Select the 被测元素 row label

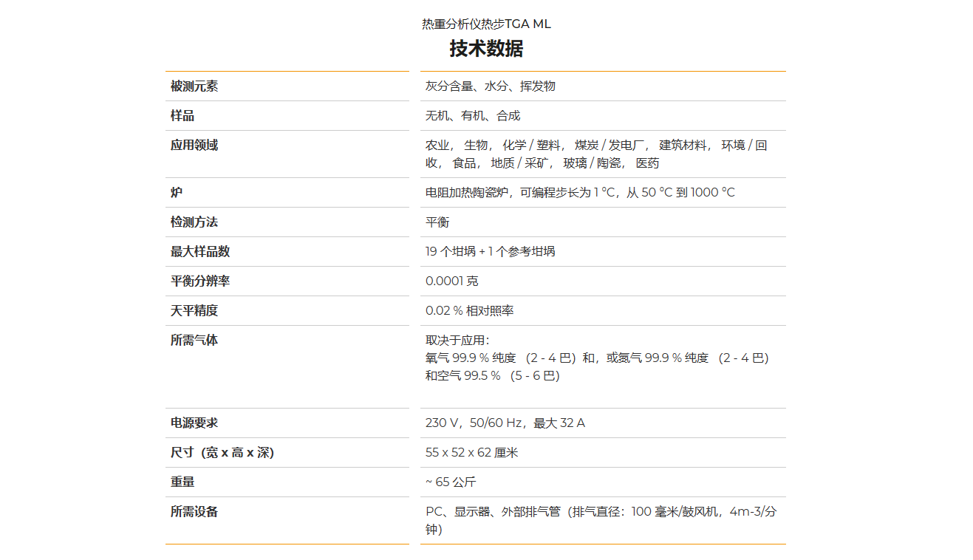pyautogui.click(x=194, y=86)
